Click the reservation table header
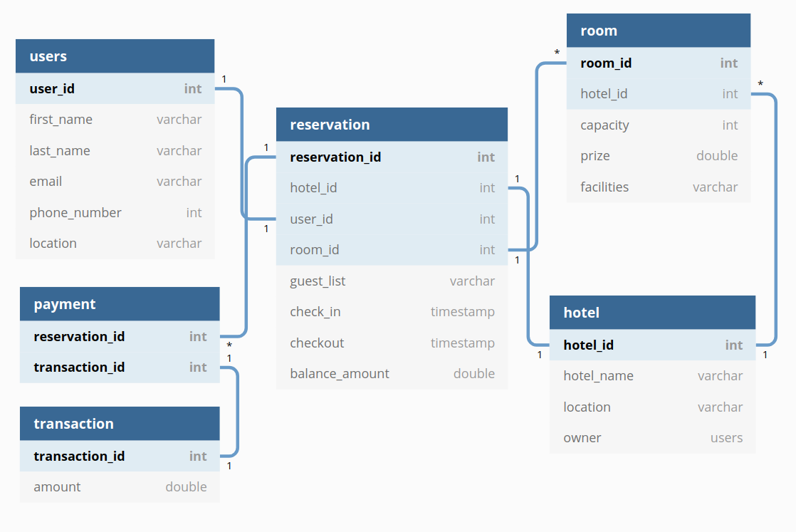Image resolution: width=796 pixels, height=532 pixels. pos(392,125)
